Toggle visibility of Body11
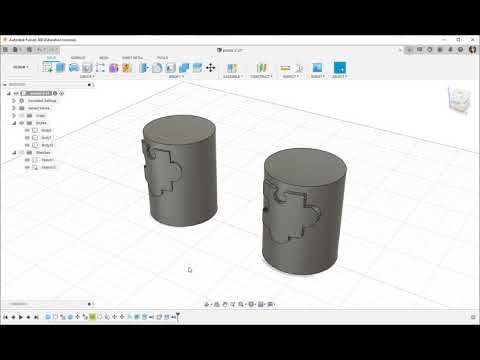The image size is (480, 360). click(27, 145)
